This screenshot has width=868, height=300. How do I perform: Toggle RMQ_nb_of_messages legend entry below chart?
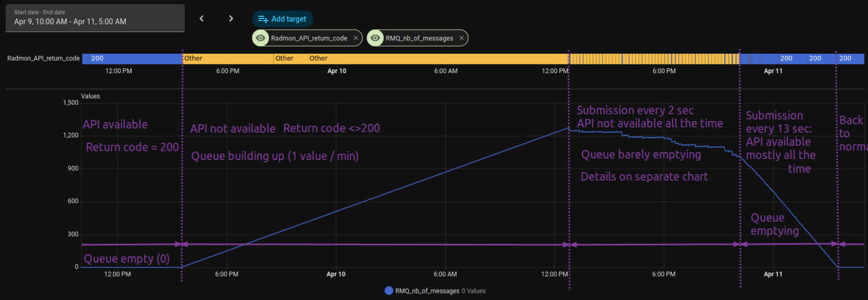427,291
